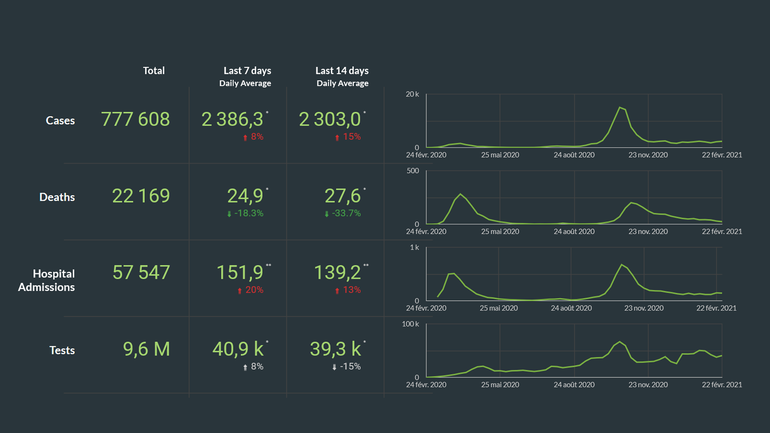
Task: Select the Last 14 days column header
Action: click(342, 71)
